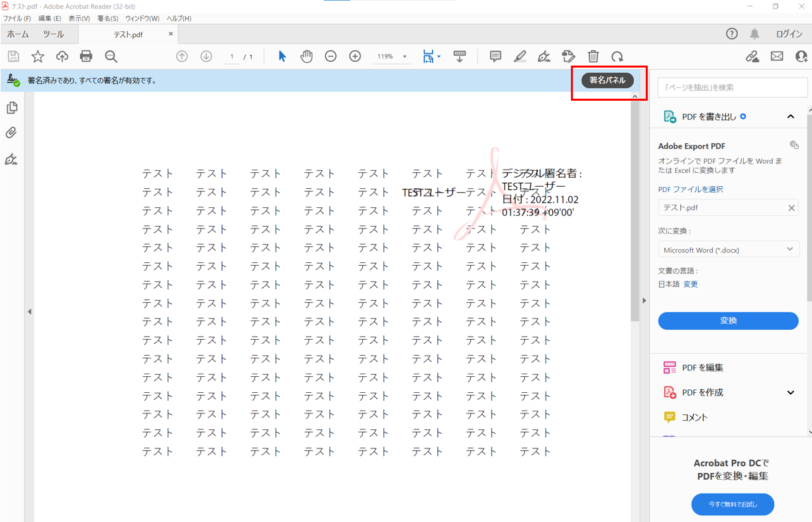Open Microsoft Word format dropdown
Screen dimensions: 812x522
[x=728, y=250]
